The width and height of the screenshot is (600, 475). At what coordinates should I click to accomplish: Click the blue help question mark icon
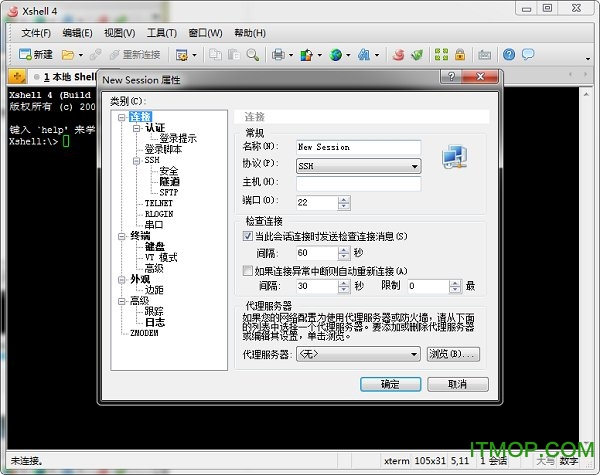(x=509, y=55)
